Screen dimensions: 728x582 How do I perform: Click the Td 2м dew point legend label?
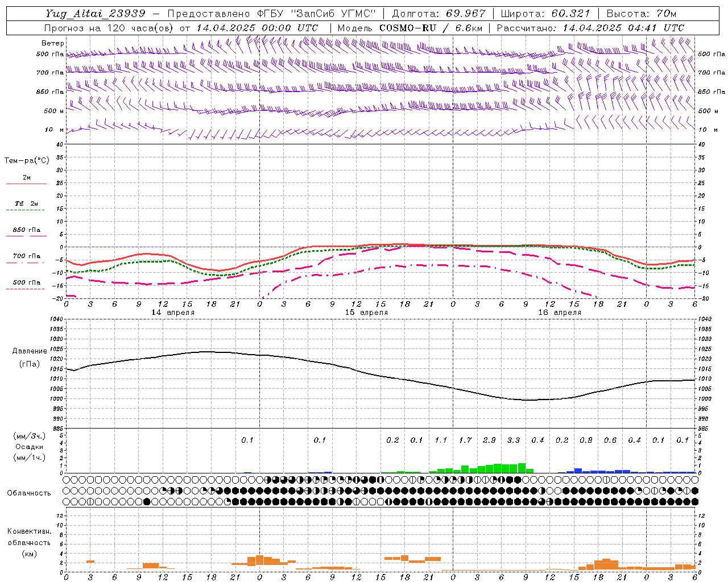pos(27,203)
